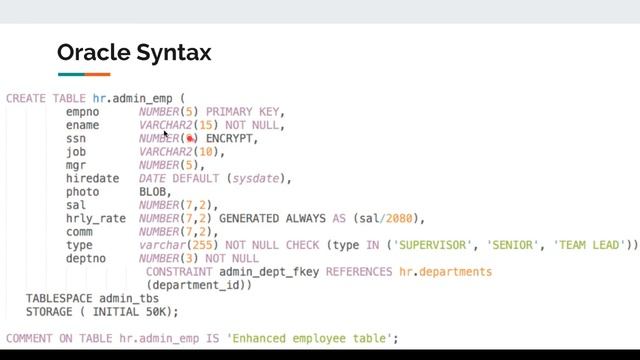Click the 'job' column name
Screen dimensions: 640x360
click(x=76, y=152)
